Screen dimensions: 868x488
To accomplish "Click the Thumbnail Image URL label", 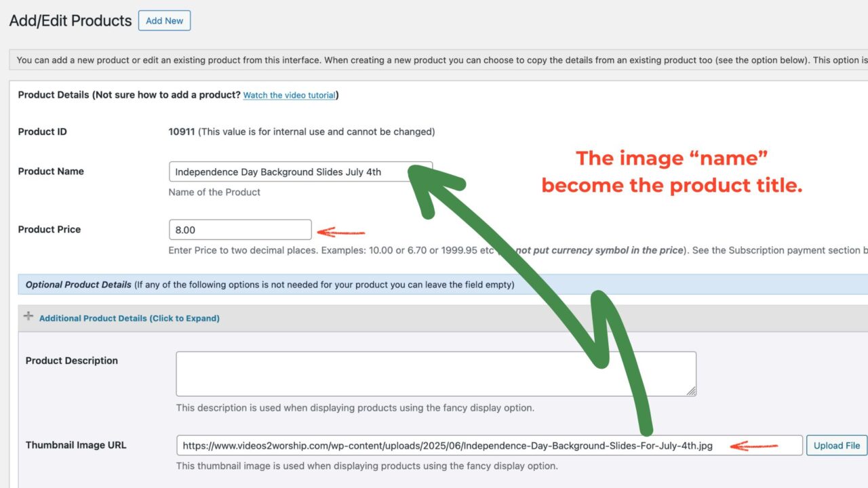I will (76, 445).
